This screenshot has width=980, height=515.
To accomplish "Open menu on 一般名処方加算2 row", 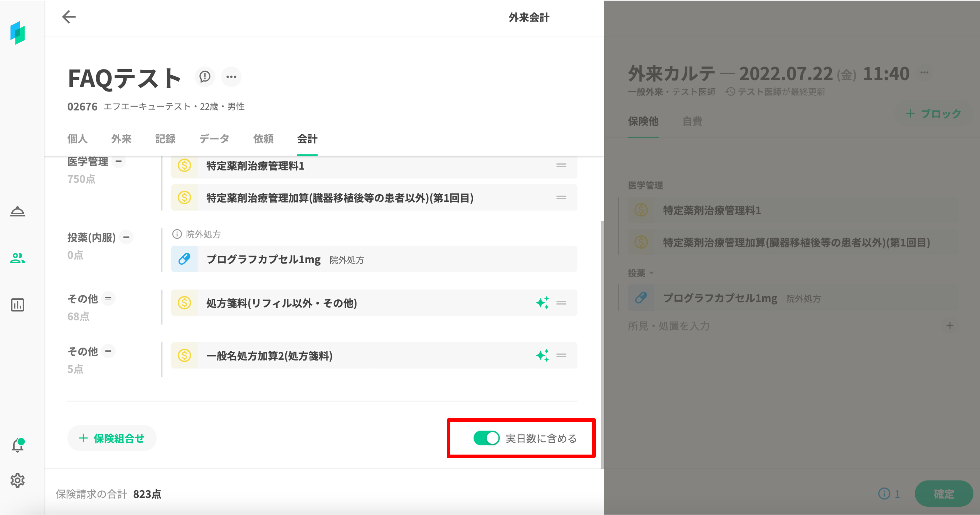I will tap(561, 356).
